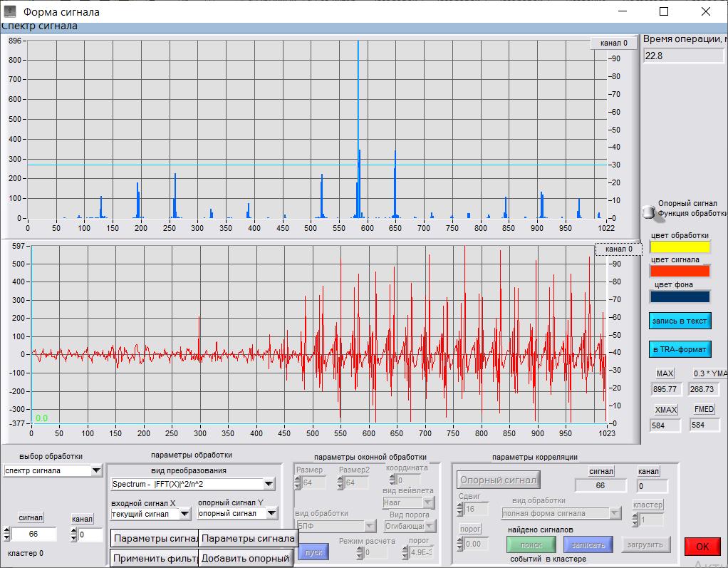Expand the выбор обработки dropdown
Screen dimensions: 728x568
[x=97, y=470]
